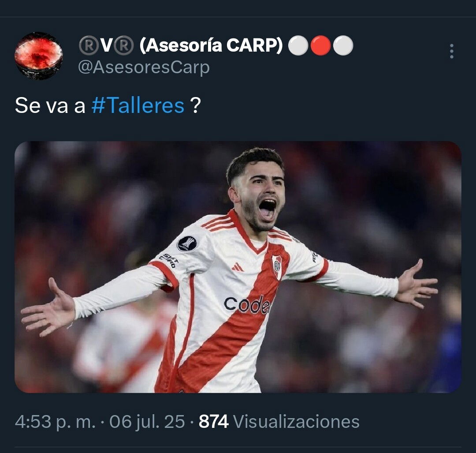Click the Codere sponsor text on the jersey
Image resolution: width=476 pixels, height=453 pixels.
(x=247, y=305)
